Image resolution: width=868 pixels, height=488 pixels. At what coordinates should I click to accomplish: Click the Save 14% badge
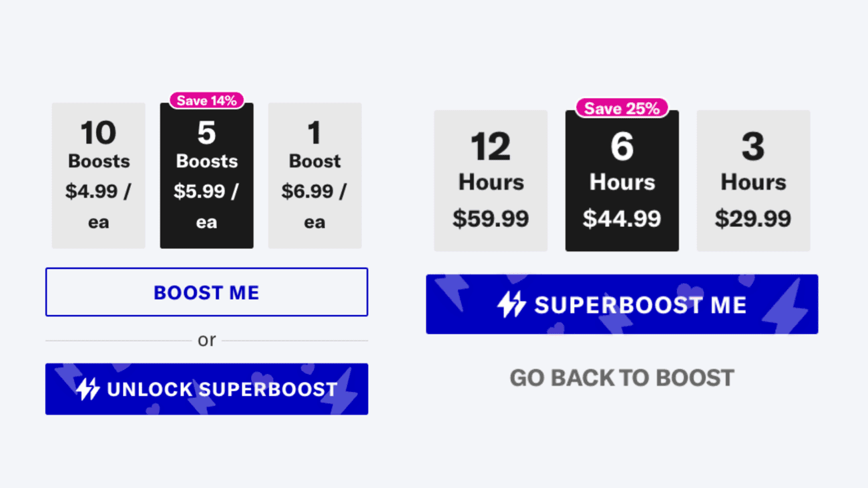(207, 101)
